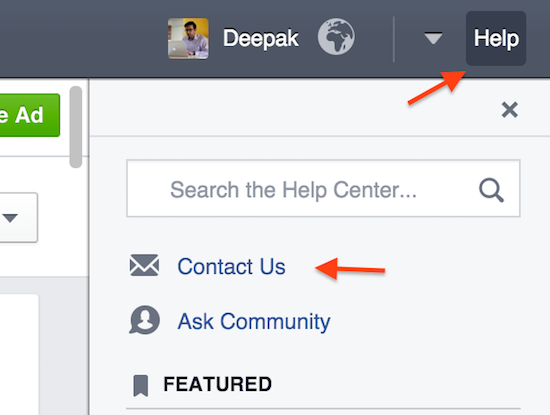Open the Help menu in top bar
The width and height of the screenshot is (550, 415).
[x=496, y=38]
